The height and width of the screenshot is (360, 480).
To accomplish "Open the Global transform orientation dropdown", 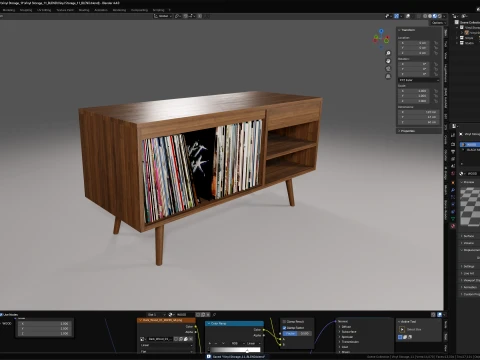I will (x=163, y=16).
